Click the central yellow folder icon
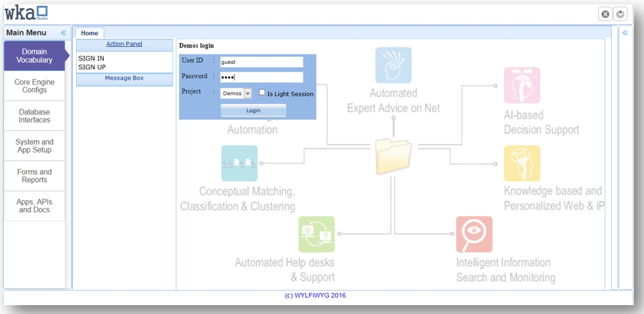 click(x=393, y=156)
